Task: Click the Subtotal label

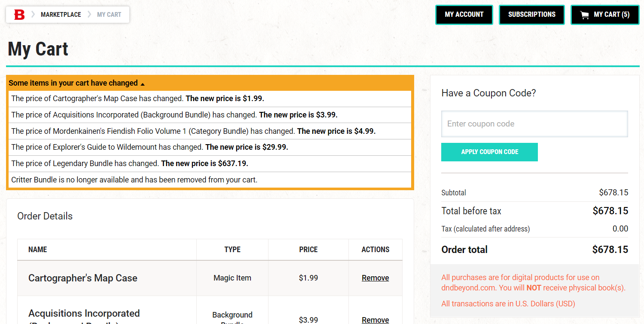Action: [454, 193]
